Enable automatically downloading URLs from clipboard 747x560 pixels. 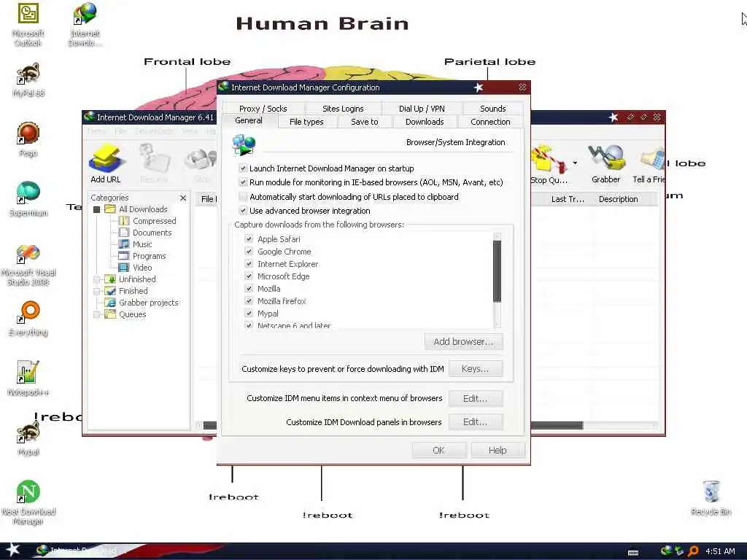243,197
